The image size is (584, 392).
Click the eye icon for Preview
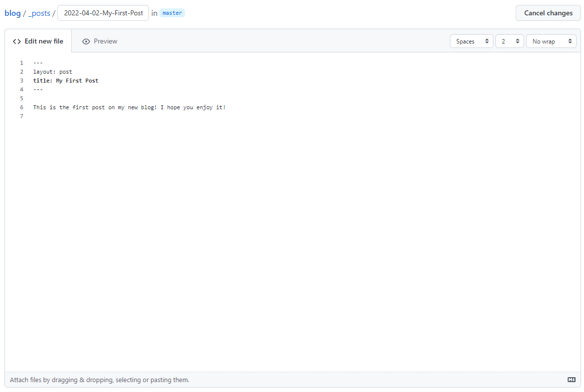86,42
